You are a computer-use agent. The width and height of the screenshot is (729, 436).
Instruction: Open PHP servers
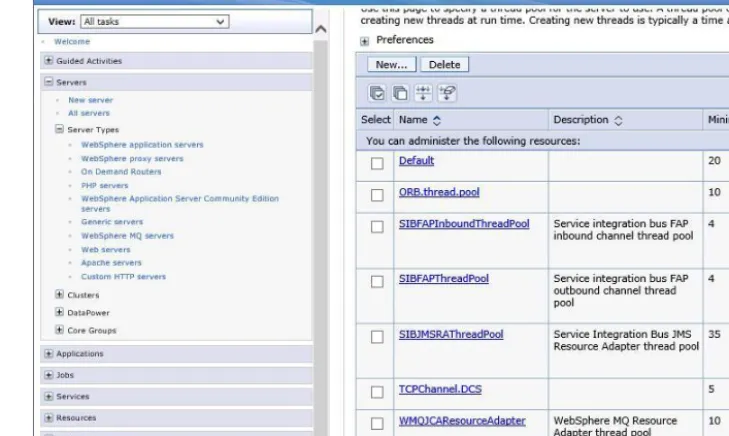pos(105,185)
